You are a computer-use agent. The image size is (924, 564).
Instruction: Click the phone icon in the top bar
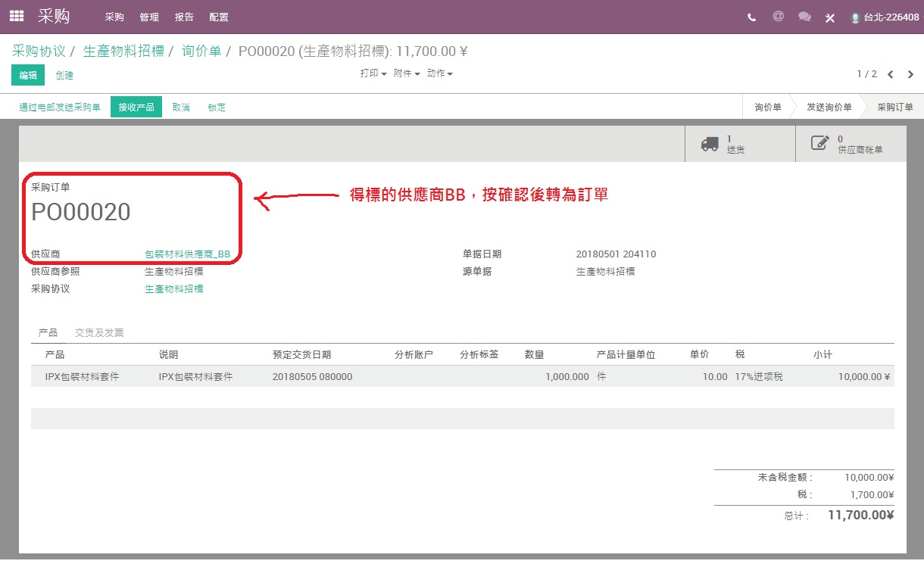coord(751,17)
